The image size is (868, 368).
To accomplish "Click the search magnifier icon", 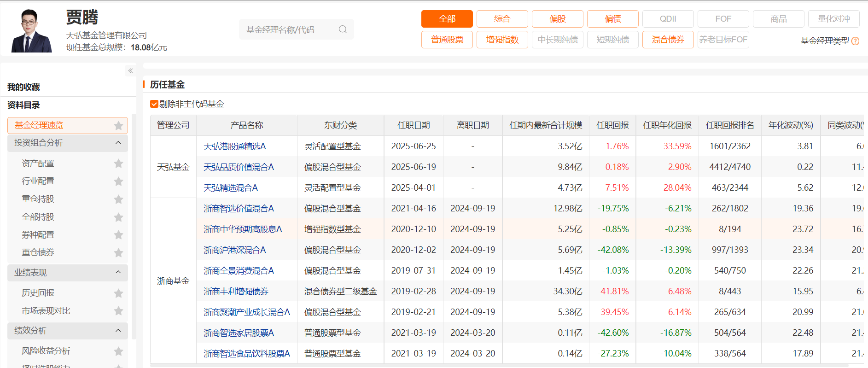I will [343, 29].
